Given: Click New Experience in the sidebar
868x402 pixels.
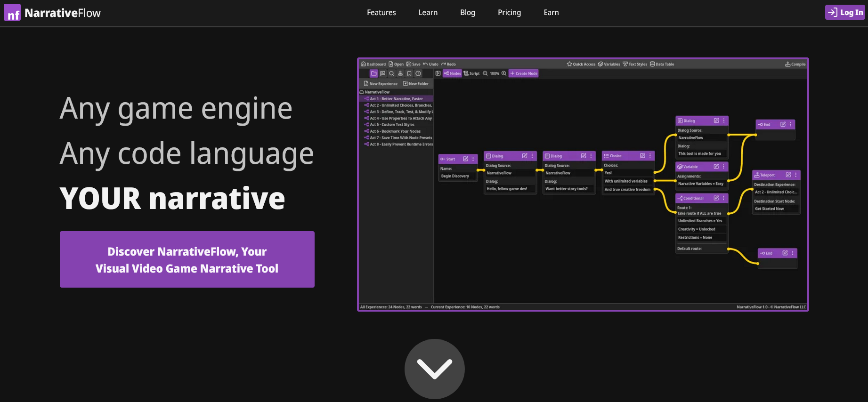Looking at the screenshot, I should (x=381, y=84).
